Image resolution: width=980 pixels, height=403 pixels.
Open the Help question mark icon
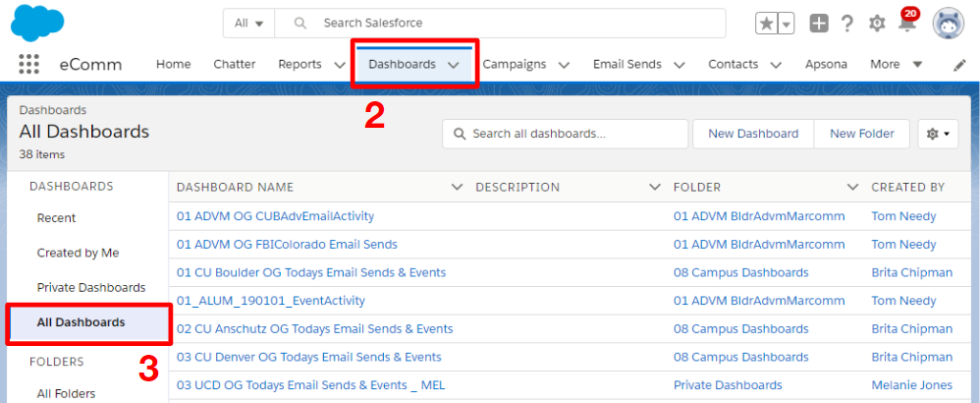coord(846,24)
